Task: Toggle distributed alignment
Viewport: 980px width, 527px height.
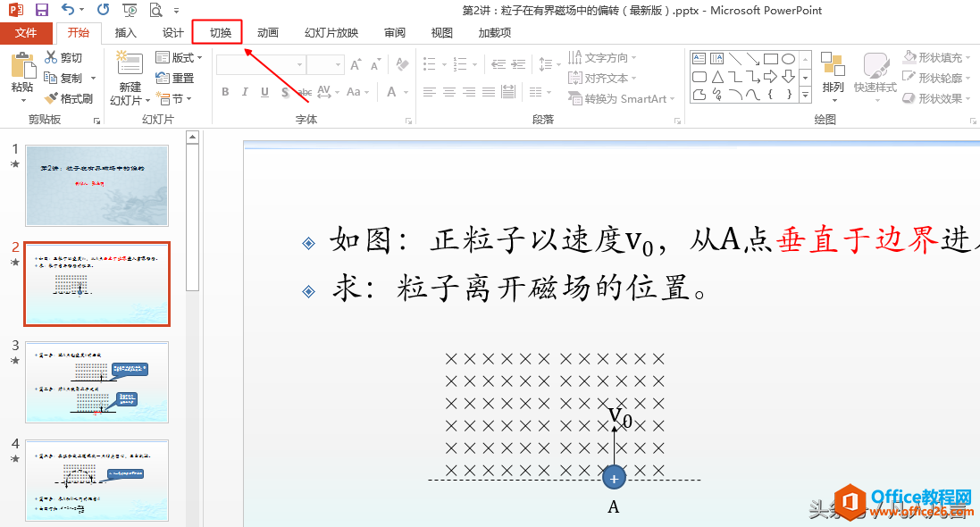Action: click(508, 92)
